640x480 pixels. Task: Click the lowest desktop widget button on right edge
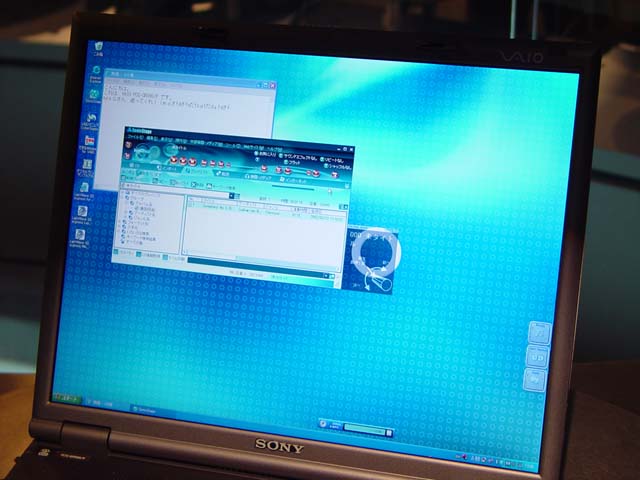coord(534,380)
